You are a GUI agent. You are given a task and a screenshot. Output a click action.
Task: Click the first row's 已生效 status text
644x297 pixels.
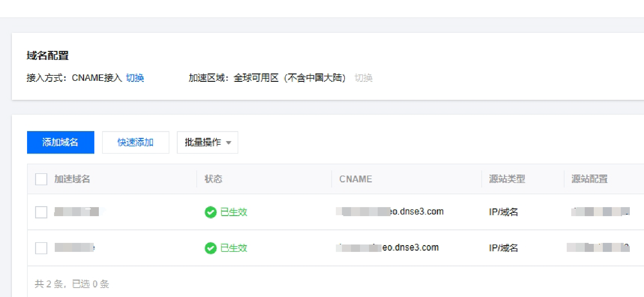[234, 212]
